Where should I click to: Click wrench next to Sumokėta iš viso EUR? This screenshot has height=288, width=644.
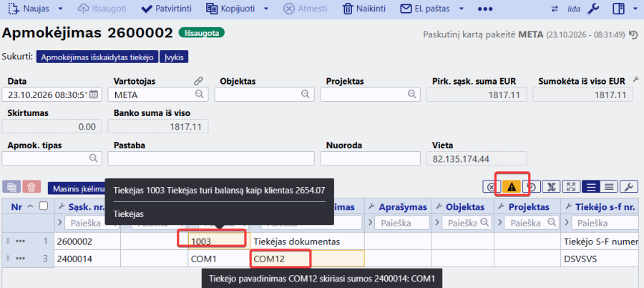pos(636,79)
